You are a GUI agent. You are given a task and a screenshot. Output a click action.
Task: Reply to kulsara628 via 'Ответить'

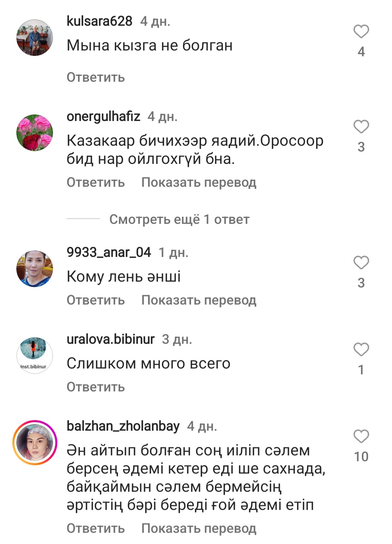click(x=96, y=77)
